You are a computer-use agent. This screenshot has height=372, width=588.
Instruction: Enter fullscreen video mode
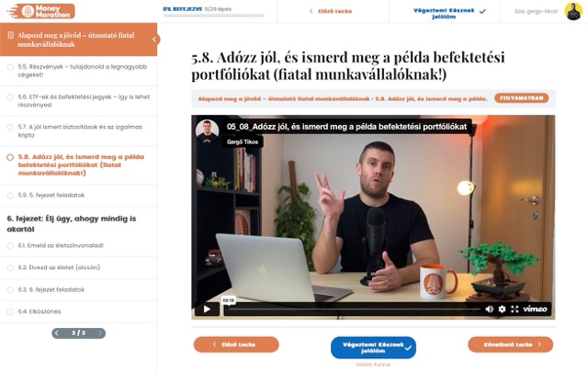point(514,309)
